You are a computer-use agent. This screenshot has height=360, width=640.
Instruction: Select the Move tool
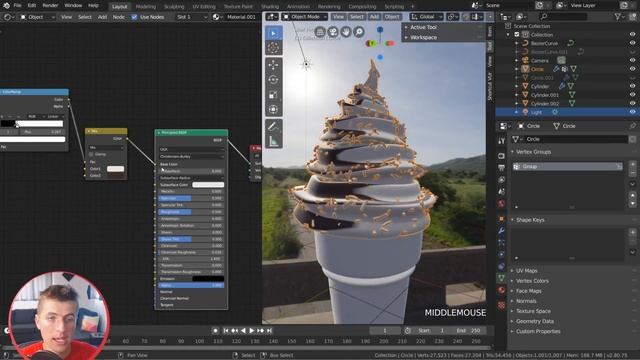[274, 65]
